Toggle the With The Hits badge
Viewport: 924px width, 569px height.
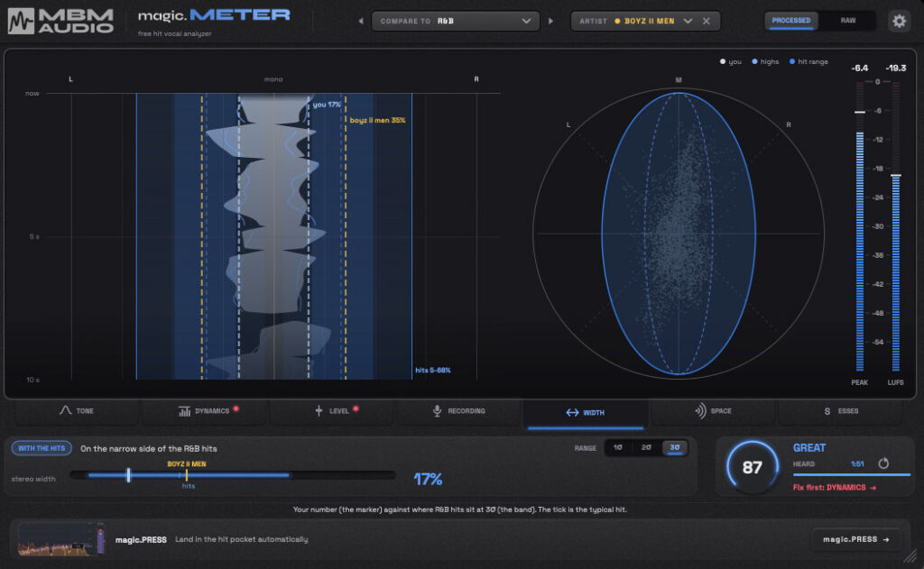(42, 448)
